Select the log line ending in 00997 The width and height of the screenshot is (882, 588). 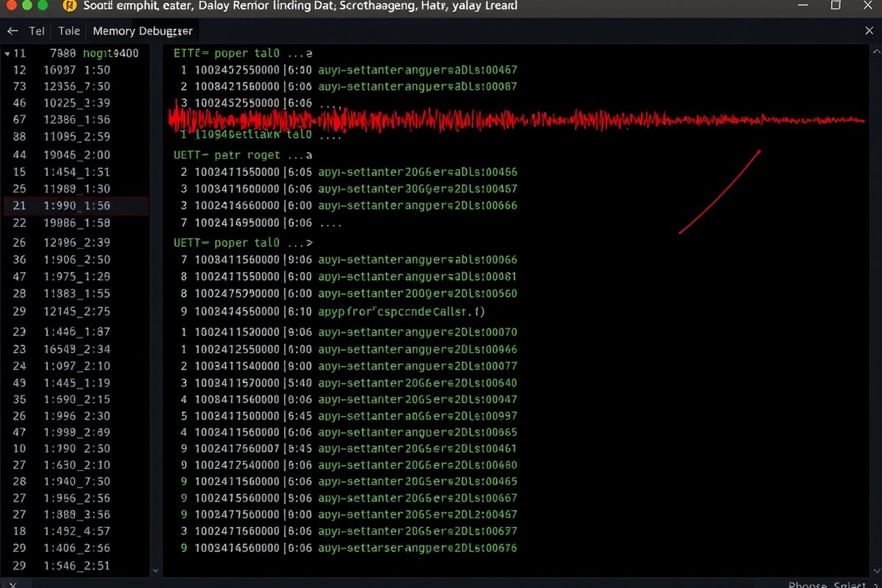point(348,416)
